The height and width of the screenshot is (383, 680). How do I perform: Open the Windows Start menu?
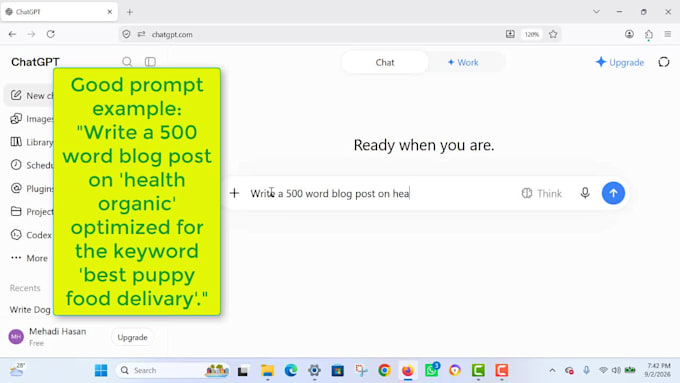(x=101, y=370)
